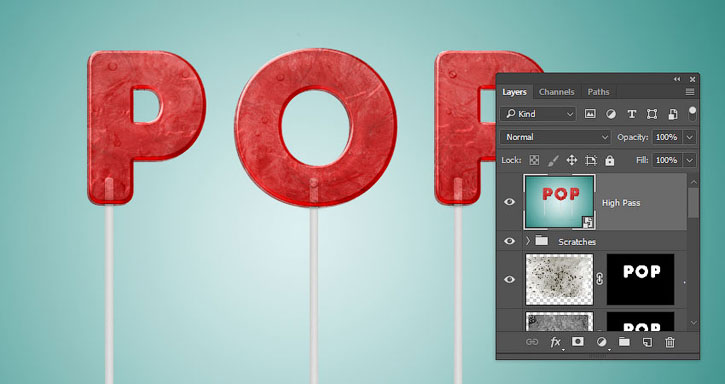Viewport: 725px width, 384px height.
Task: Hide the texture layer with POP mask
Action: pyautogui.click(x=510, y=279)
